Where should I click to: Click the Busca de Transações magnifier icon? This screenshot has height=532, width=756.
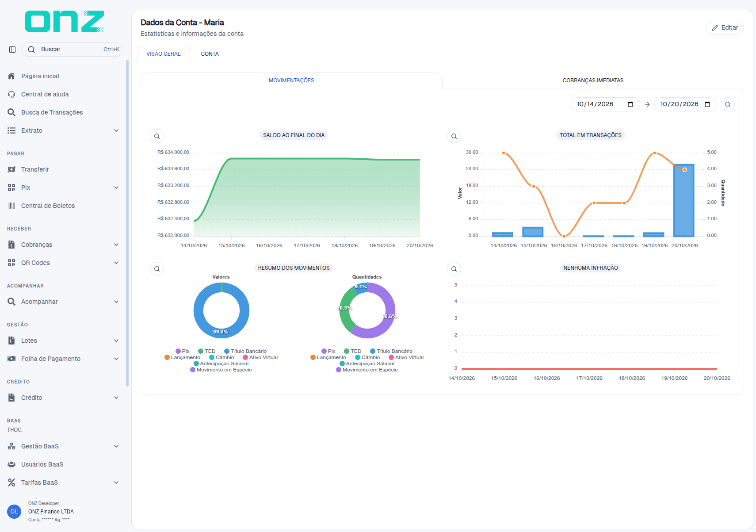click(x=11, y=112)
